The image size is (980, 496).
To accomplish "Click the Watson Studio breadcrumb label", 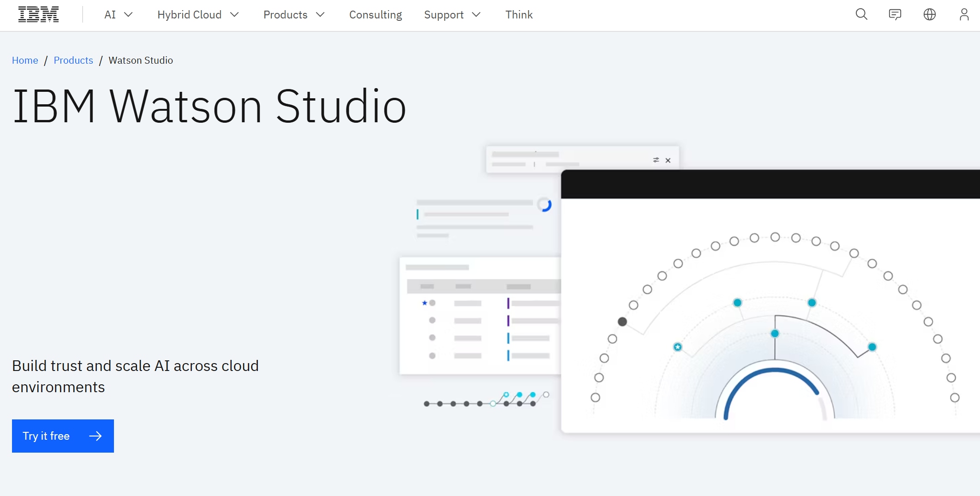I will tap(141, 60).
